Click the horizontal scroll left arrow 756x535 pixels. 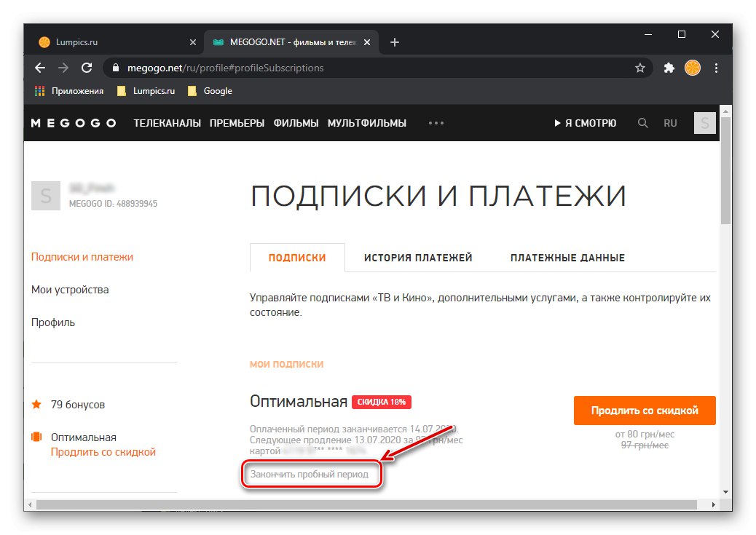[x=30, y=504]
